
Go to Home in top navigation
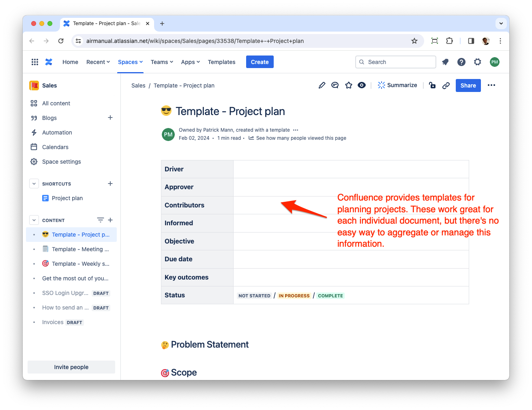[x=70, y=62]
